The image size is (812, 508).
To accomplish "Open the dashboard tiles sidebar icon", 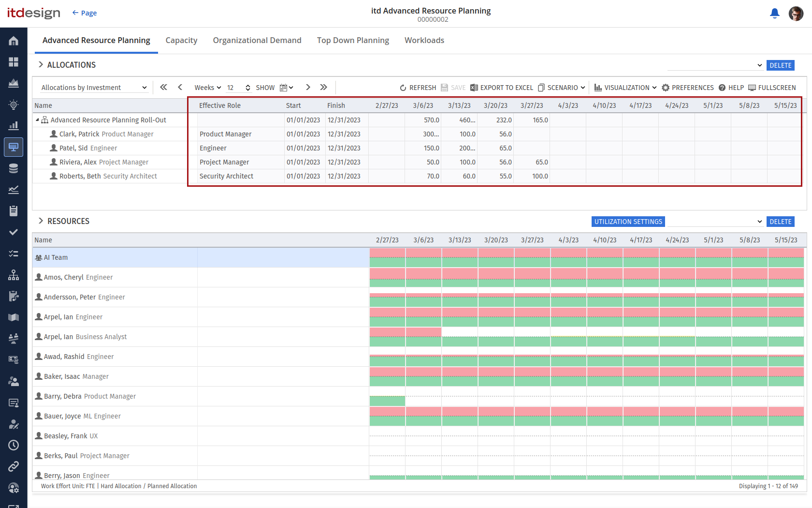I will (14, 62).
